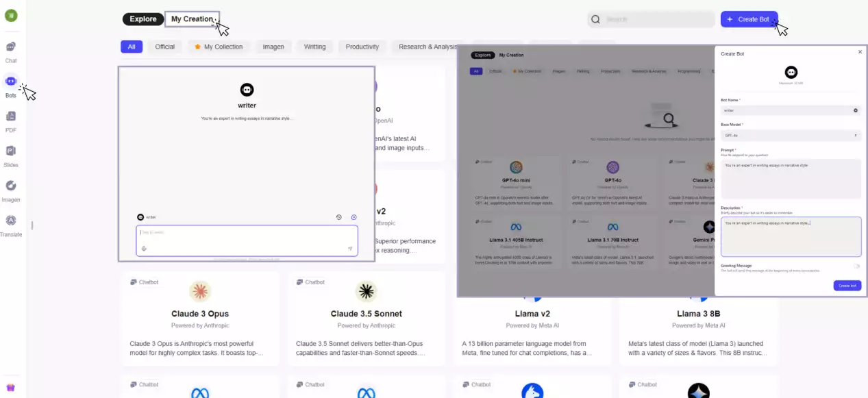The width and height of the screenshot is (868, 398).
Task: Open the Claude 3.5 Sonnet bot card
Action: (x=366, y=316)
